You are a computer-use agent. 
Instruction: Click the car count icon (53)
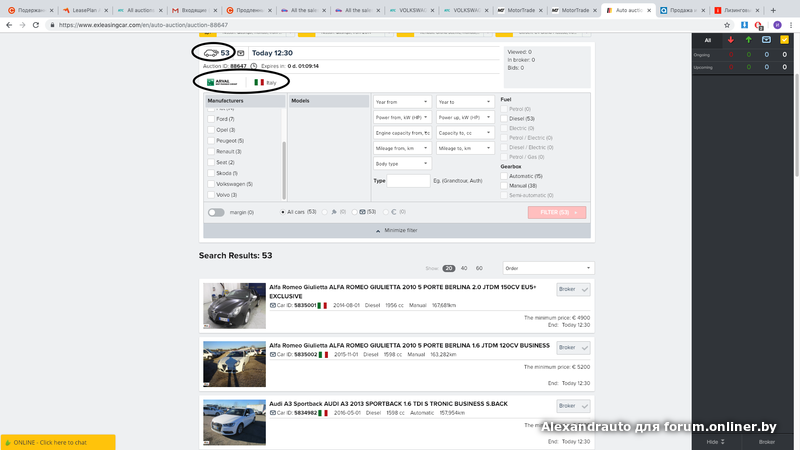tap(211, 53)
